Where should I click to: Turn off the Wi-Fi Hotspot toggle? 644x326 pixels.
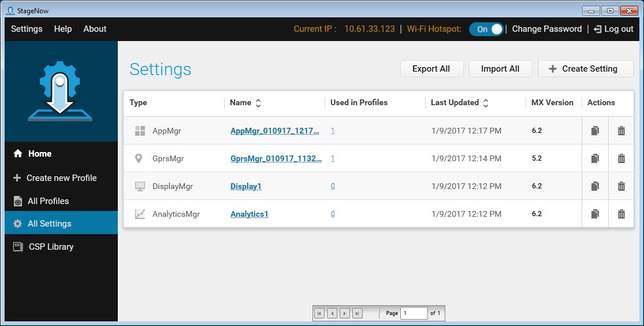click(x=486, y=29)
